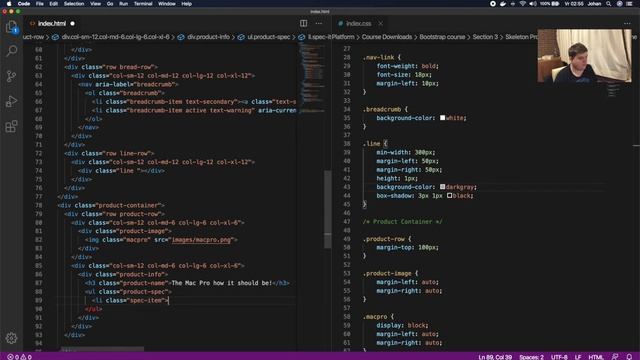Switch to the index.css tab

359,24
